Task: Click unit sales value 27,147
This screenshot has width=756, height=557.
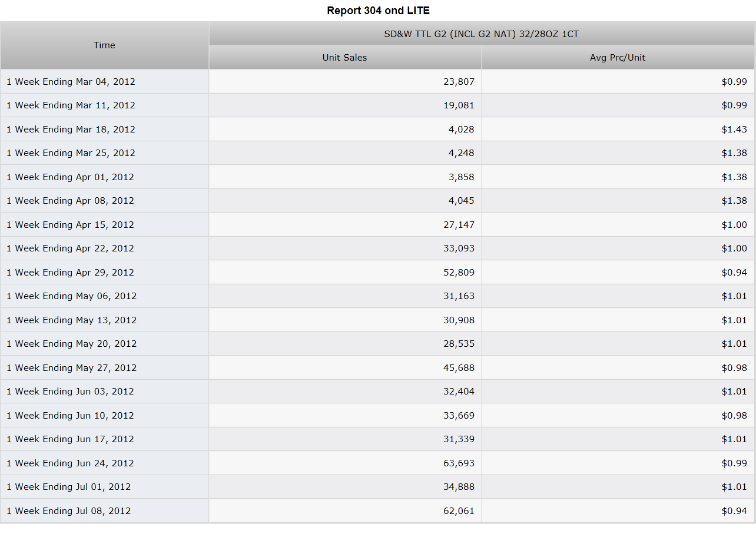Action: point(459,225)
